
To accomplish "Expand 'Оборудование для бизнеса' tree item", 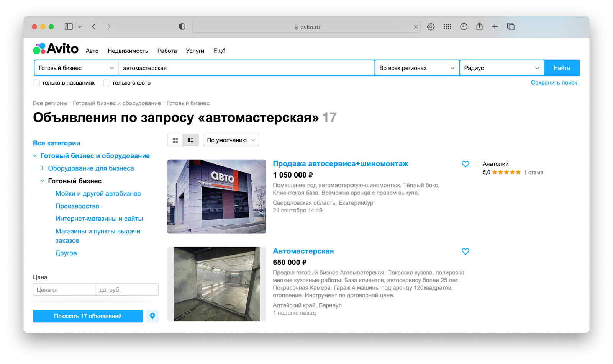I will point(43,168).
